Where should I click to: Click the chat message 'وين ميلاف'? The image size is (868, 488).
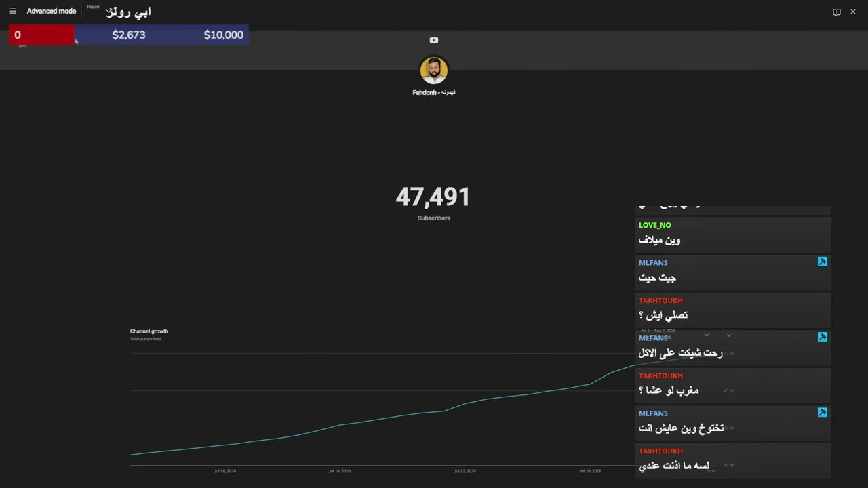[659, 240]
